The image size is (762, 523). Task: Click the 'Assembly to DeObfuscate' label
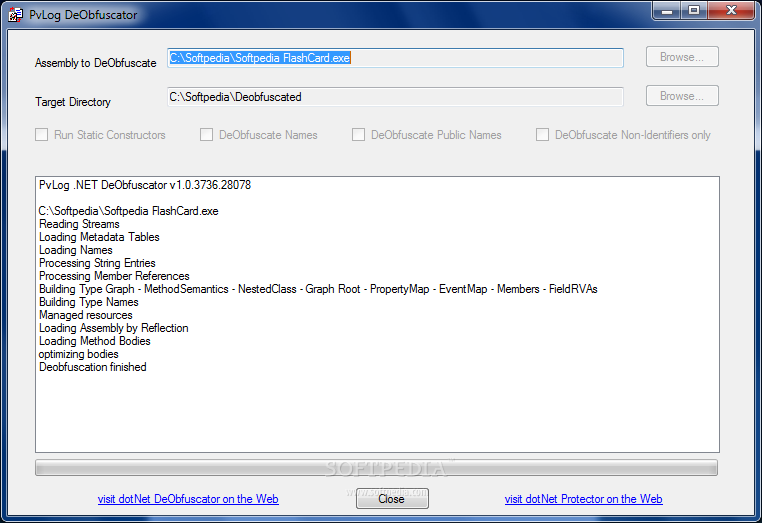96,63
